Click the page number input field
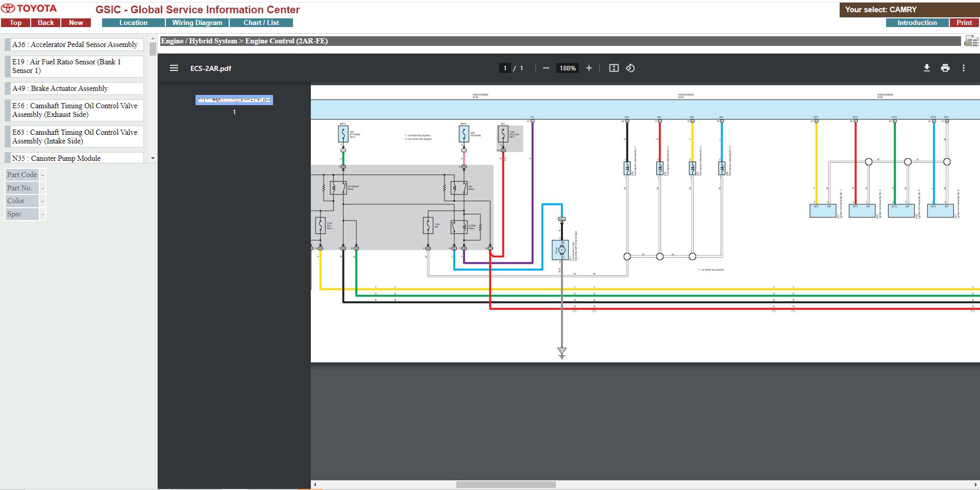 click(x=505, y=68)
